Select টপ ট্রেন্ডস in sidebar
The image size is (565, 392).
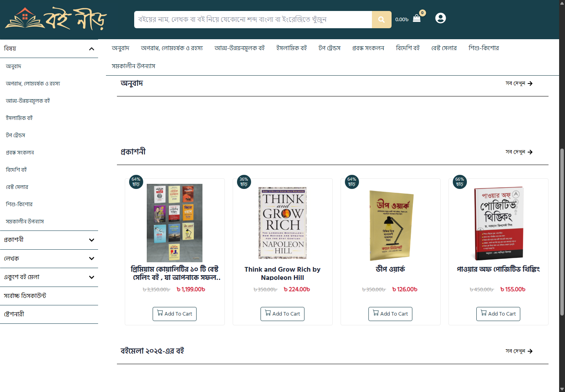pos(15,135)
